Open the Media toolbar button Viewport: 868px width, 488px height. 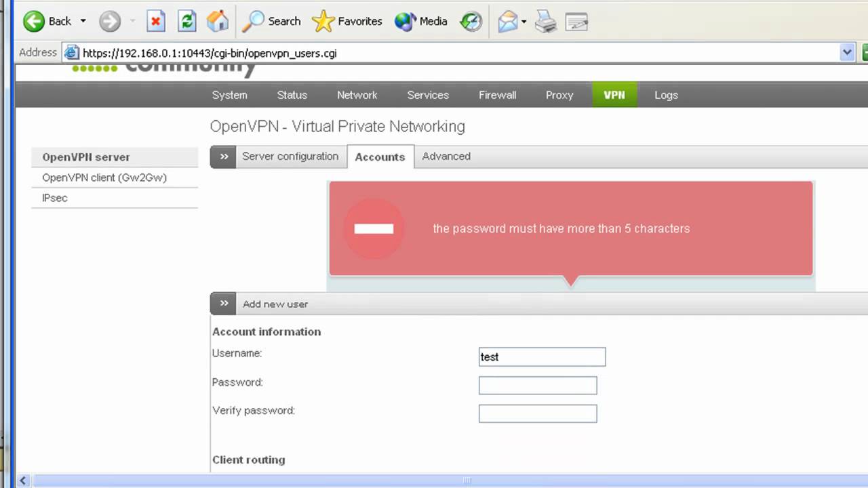coord(421,21)
